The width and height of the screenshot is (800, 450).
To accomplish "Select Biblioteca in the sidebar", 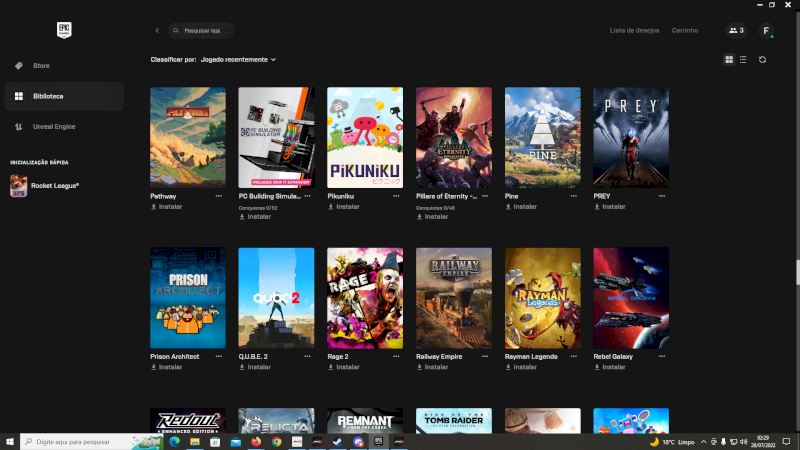I will pyautogui.click(x=64, y=96).
